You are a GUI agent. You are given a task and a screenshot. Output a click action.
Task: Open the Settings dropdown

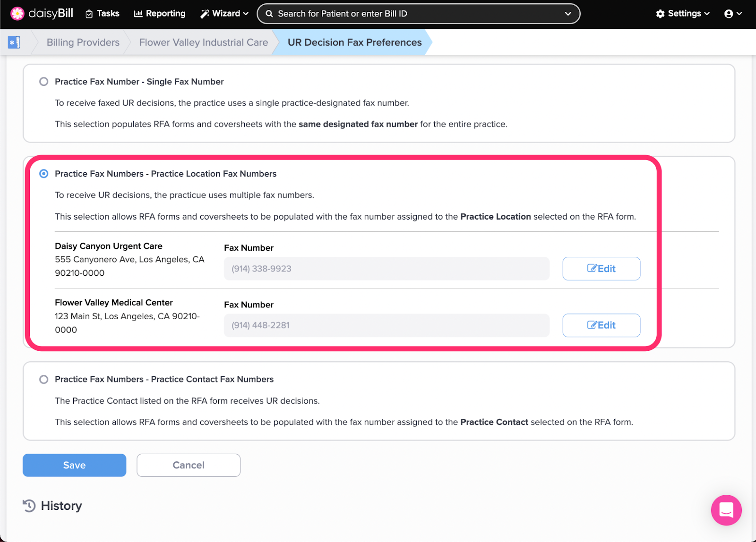point(683,14)
